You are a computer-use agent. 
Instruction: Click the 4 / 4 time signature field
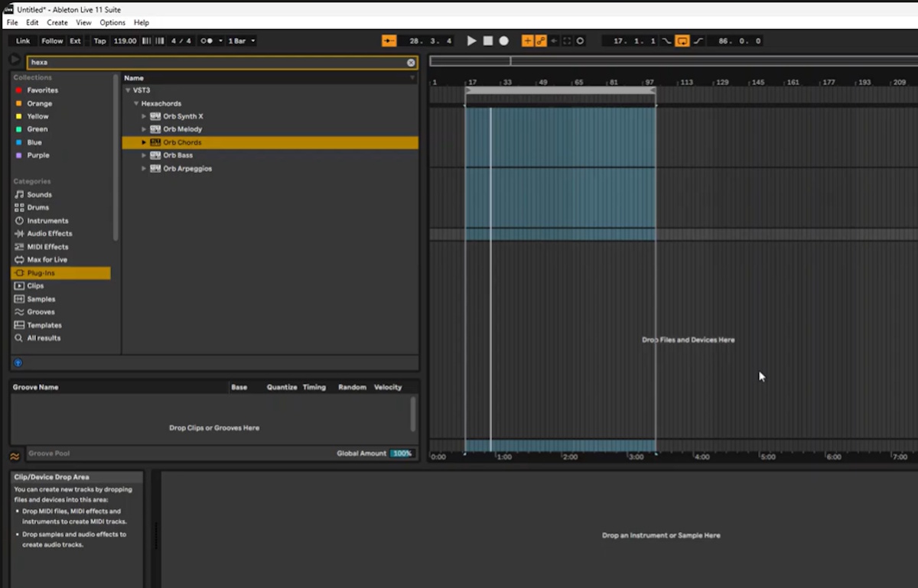click(x=181, y=41)
